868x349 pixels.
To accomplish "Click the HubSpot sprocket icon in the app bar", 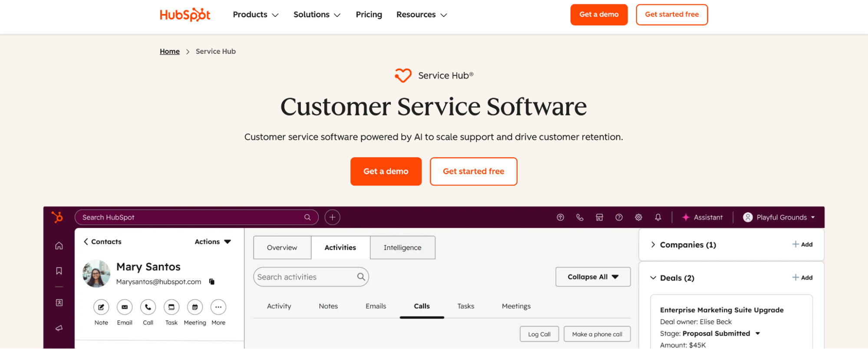I will point(57,217).
